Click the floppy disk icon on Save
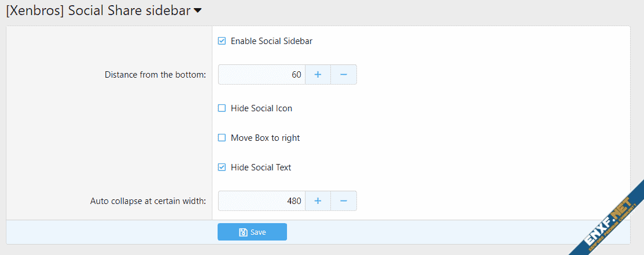The width and height of the screenshot is (644, 255). point(243,232)
